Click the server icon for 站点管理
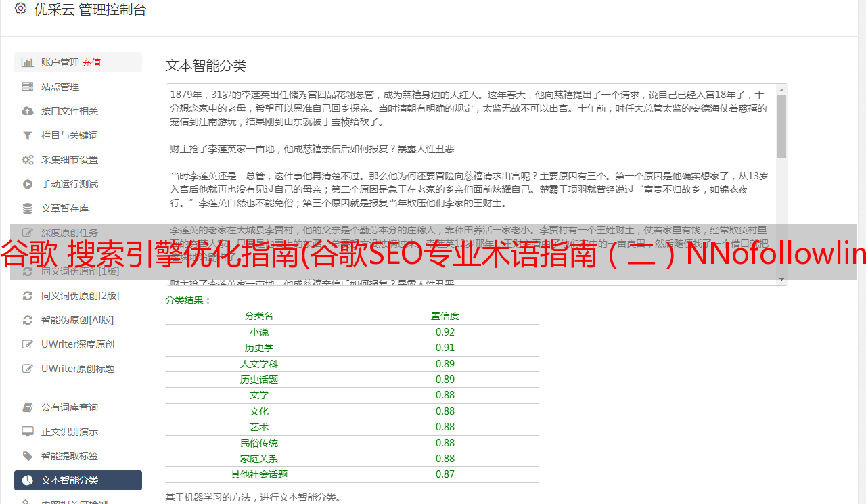This screenshot has height=504, width=866. [x=28, y=87]
